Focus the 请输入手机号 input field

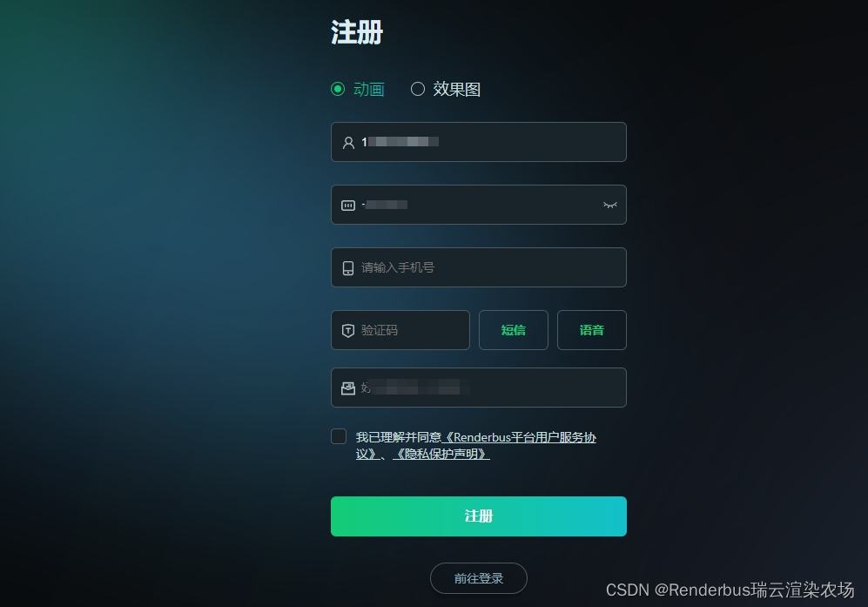click(479, 267)
